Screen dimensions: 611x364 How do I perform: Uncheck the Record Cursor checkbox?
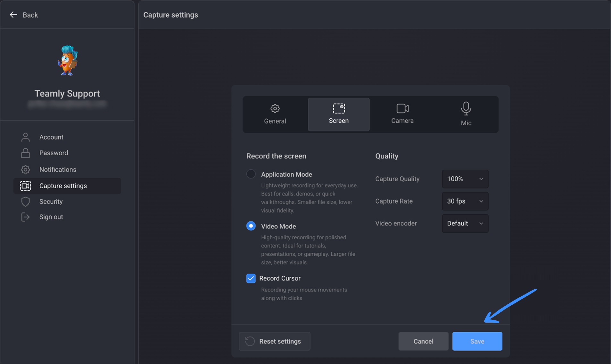click(251, 278)
